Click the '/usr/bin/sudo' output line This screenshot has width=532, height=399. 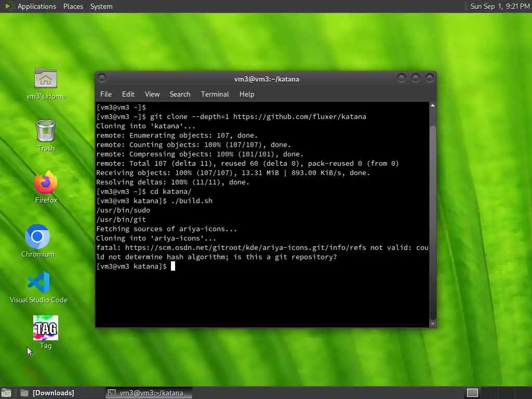pyautogui.click(x=123, y=210)
